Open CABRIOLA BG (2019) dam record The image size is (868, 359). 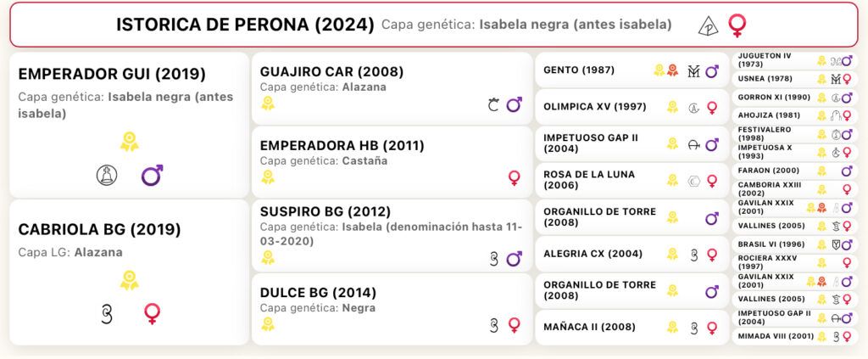tap(129, 272)
